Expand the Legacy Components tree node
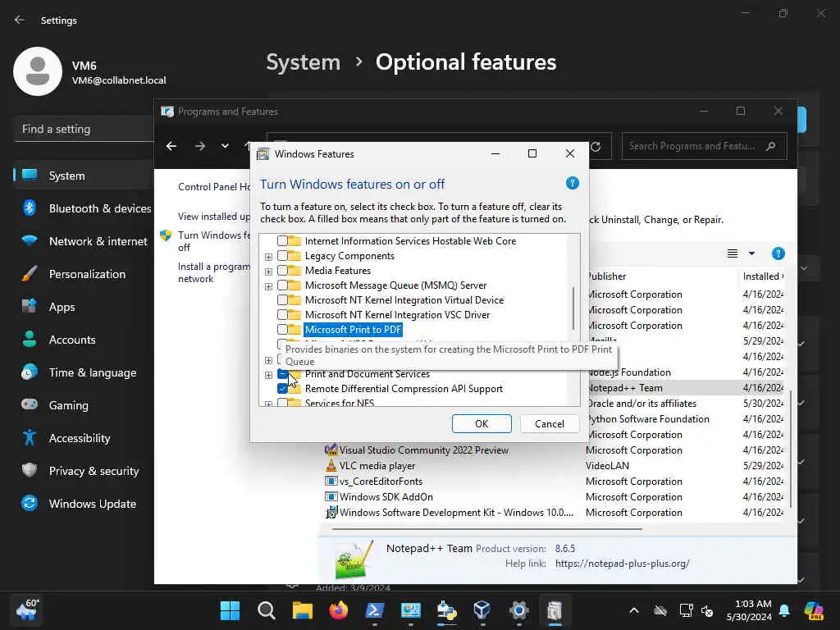This screenshot has height=630, width=840. click(x=268, y=257)
